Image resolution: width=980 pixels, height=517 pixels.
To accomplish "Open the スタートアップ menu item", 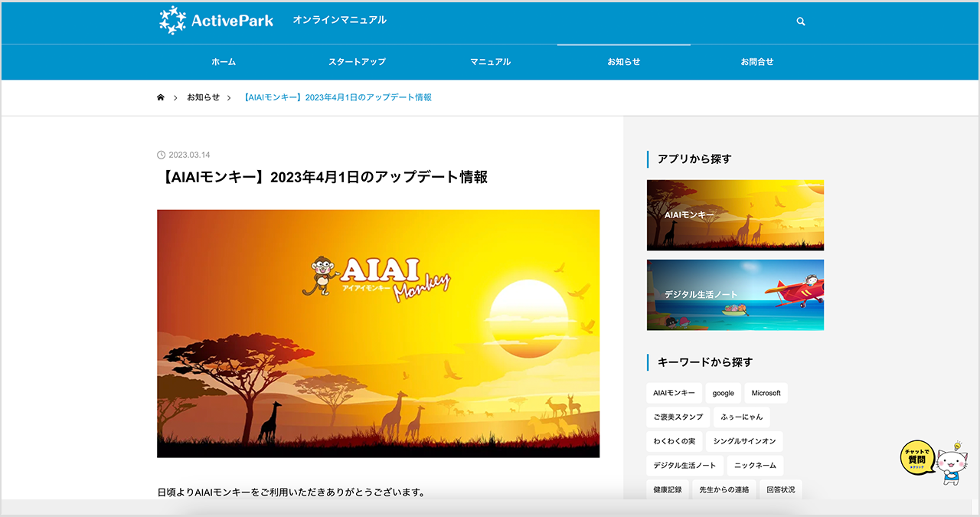I will click(357, 62).
